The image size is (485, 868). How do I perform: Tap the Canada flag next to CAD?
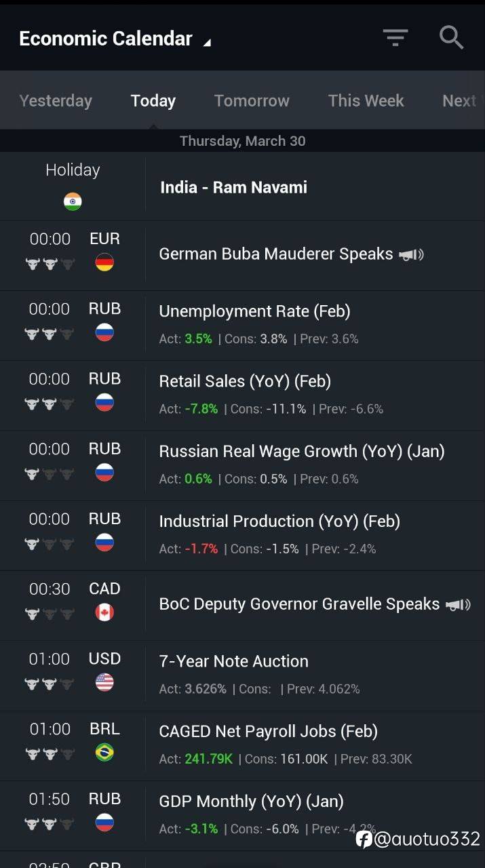coord(104,612)
